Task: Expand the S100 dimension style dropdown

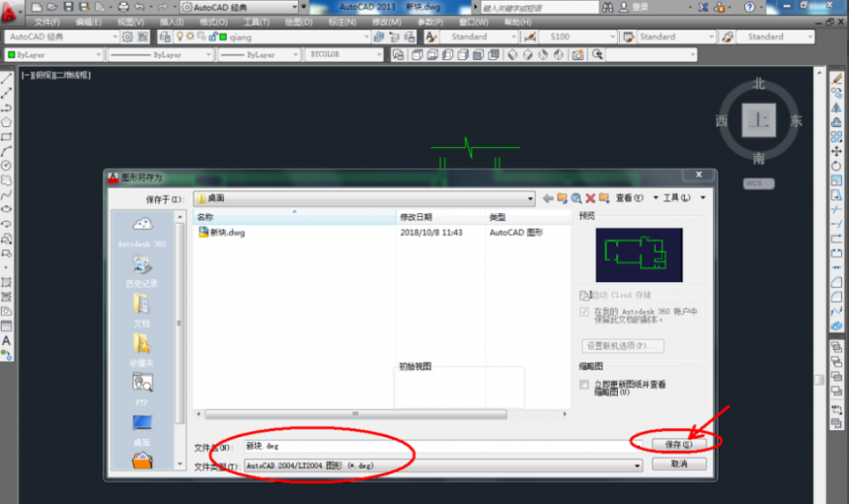Action: (x=612, y=36)
